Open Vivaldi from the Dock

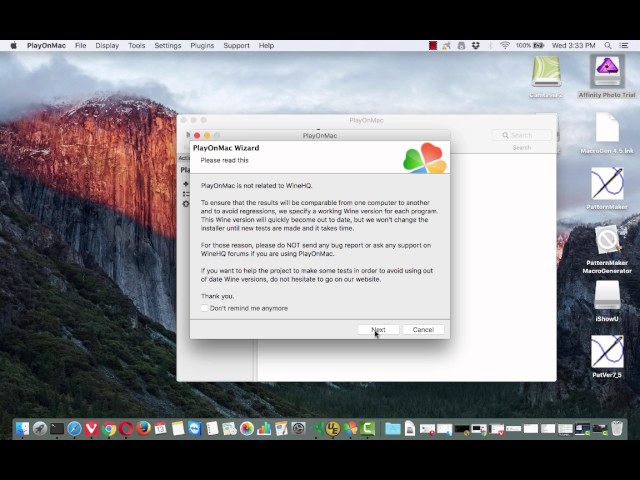pyautogui.click(x=91, y=429)
